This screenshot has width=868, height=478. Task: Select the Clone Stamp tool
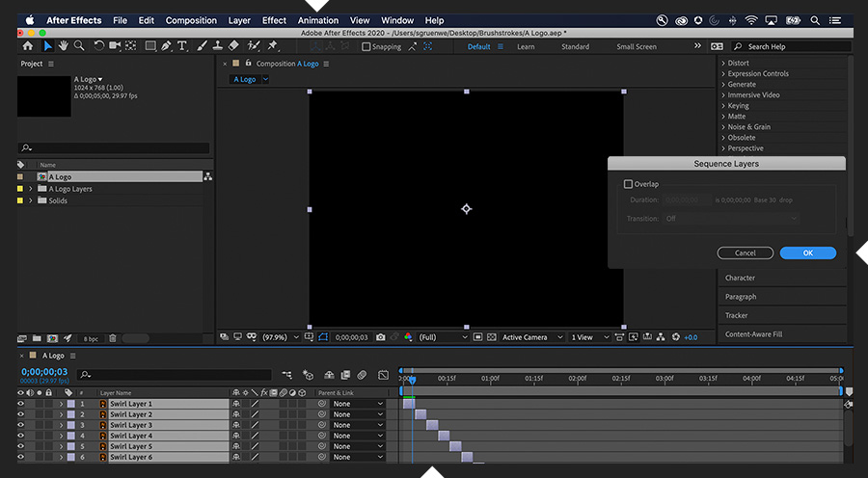tap(218, 45)
